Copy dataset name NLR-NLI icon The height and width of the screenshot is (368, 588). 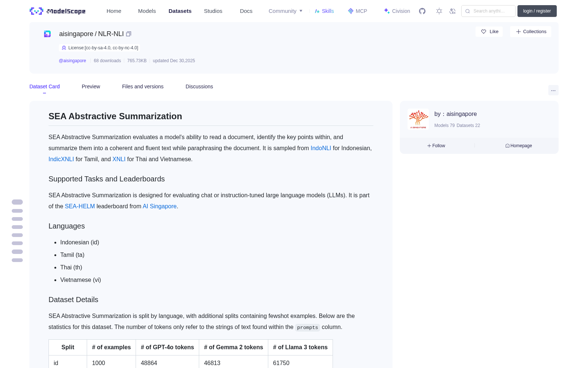[x=129, y=34]
